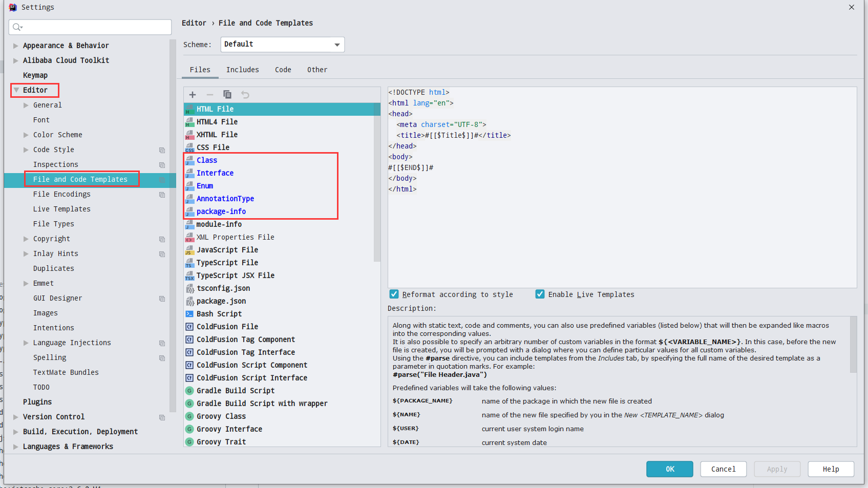The width and height of the screenshot is (868, 488).
Task: Click the description panel scrollbar
Action: coord(853,344)
